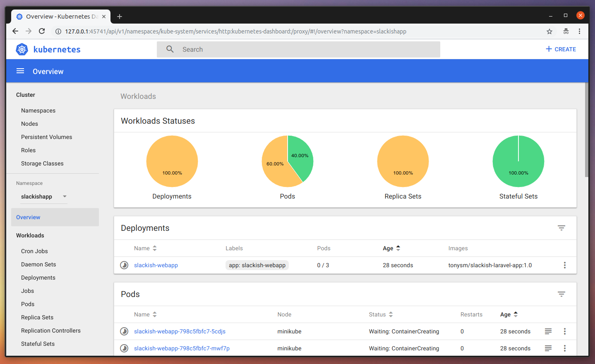Image resolution: width=595 pixels, height=364 pixels.
Task: View logs for pod ending 5cdjs
Action: (548, 331)
